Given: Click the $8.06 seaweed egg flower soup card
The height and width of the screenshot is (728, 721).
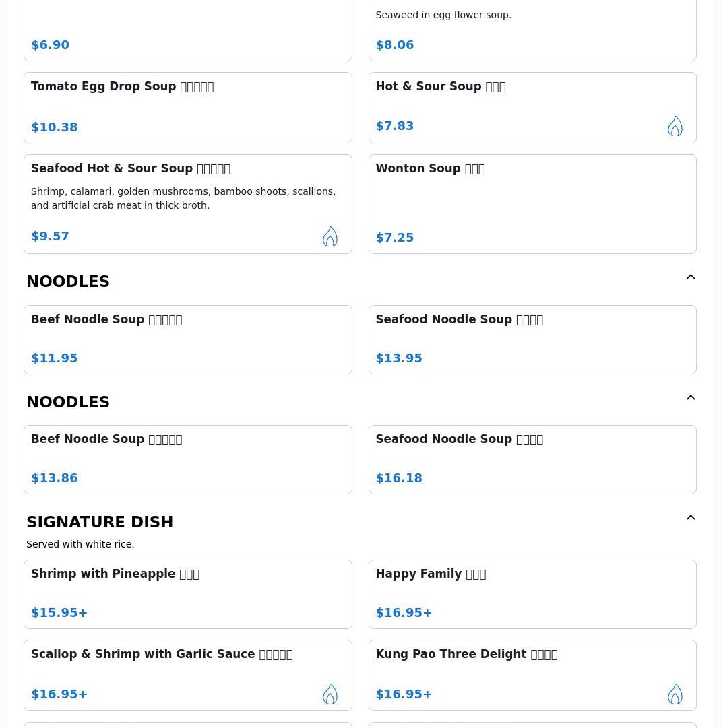Looking at the screenshot, I should [532, 30].
